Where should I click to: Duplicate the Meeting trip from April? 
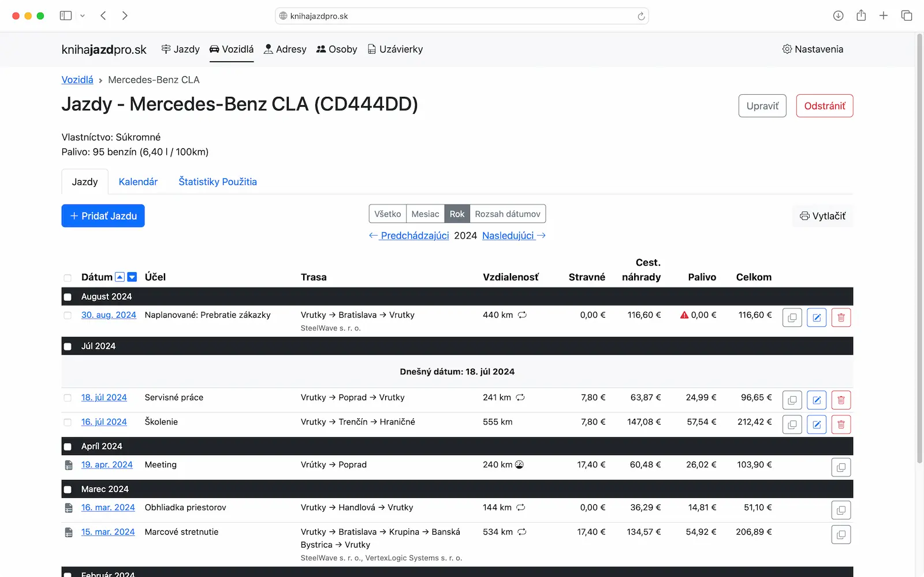[841, 467]
